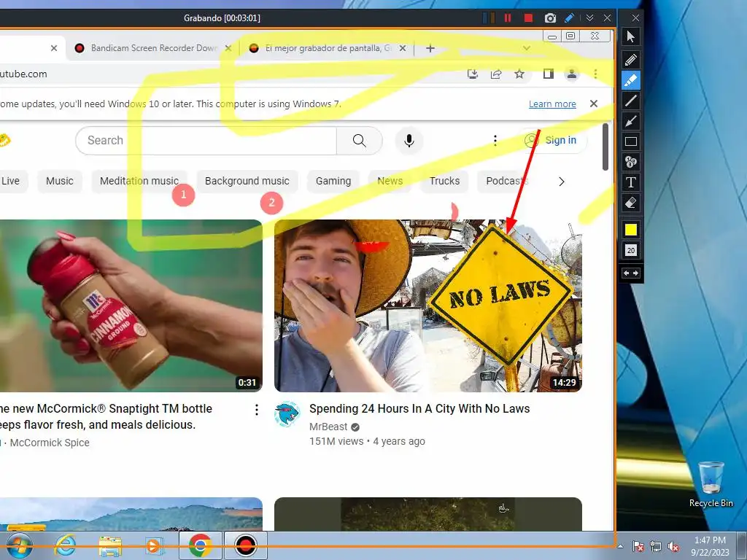Click the undo/redo arrows in drawing toolbar
747x560 pixels.
(631, 273)
